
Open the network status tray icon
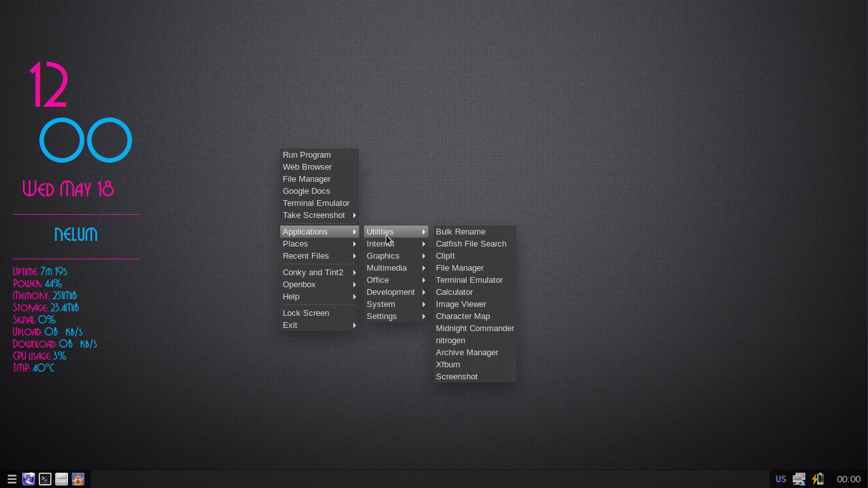coord(799,479)
